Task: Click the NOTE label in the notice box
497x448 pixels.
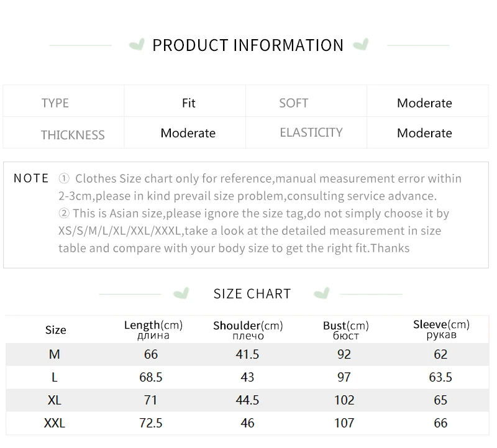Action: coord(31,179)
